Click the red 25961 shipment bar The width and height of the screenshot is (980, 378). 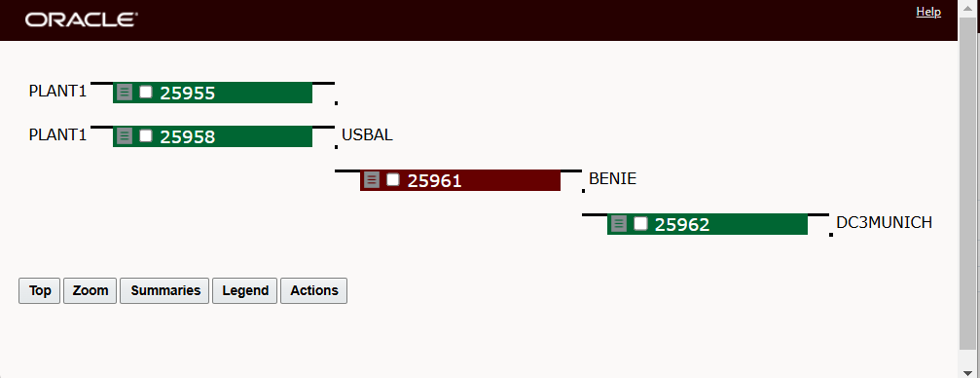[460, 180]
